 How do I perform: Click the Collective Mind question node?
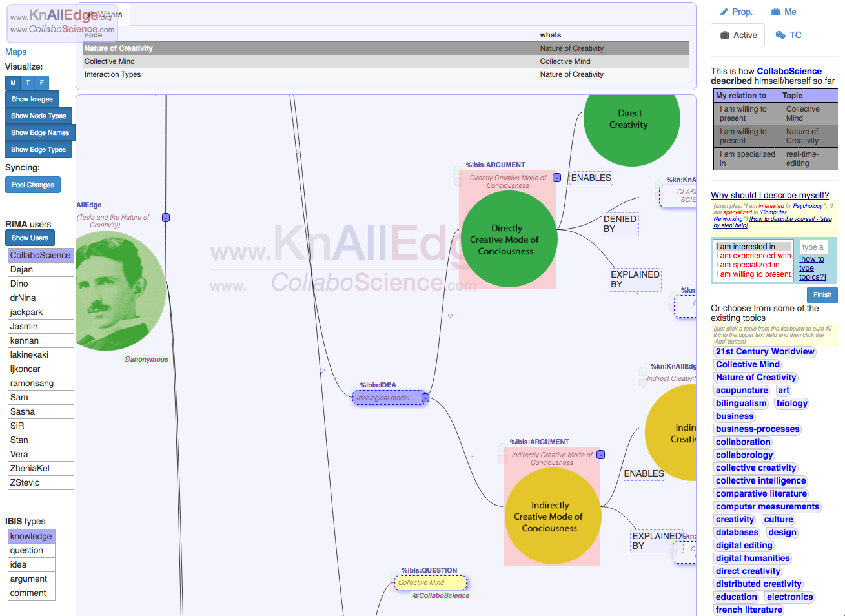(x=429, y=582)
